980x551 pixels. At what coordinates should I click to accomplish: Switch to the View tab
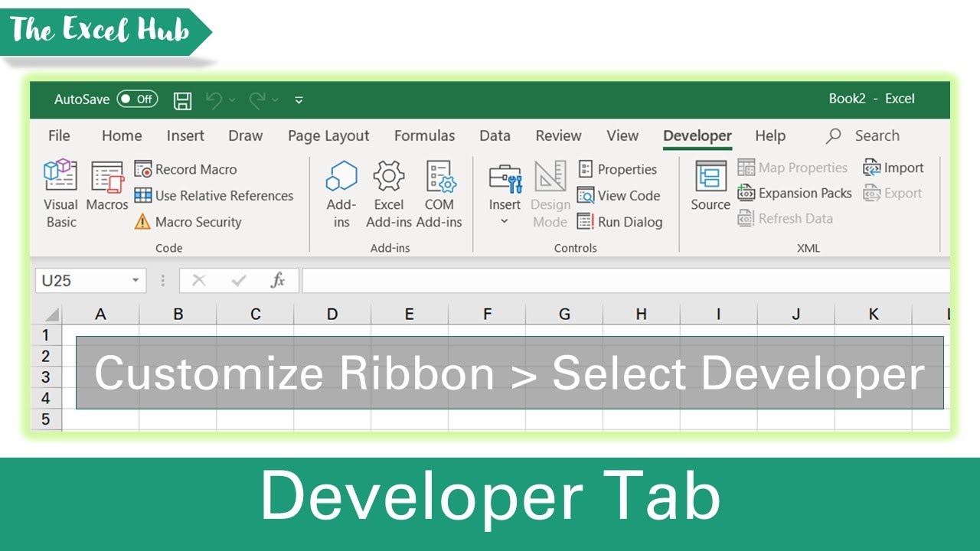[622, 135]
